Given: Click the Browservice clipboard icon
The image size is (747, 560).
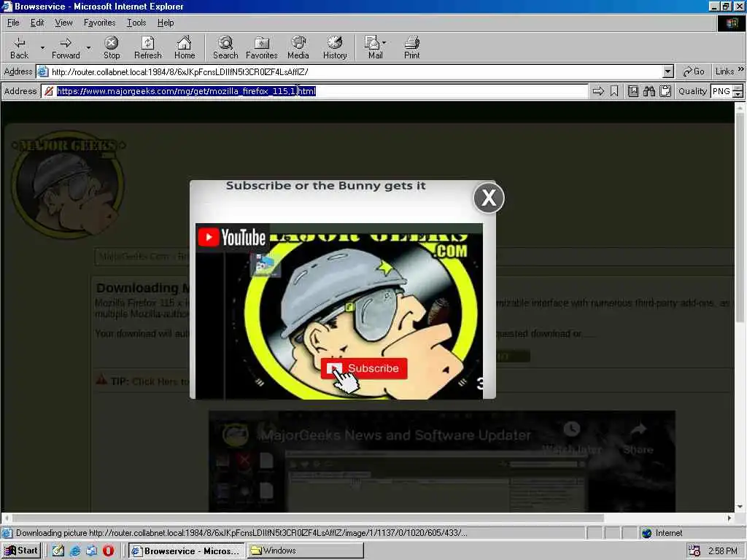Looking at the screenshot, I should [665, 91].
